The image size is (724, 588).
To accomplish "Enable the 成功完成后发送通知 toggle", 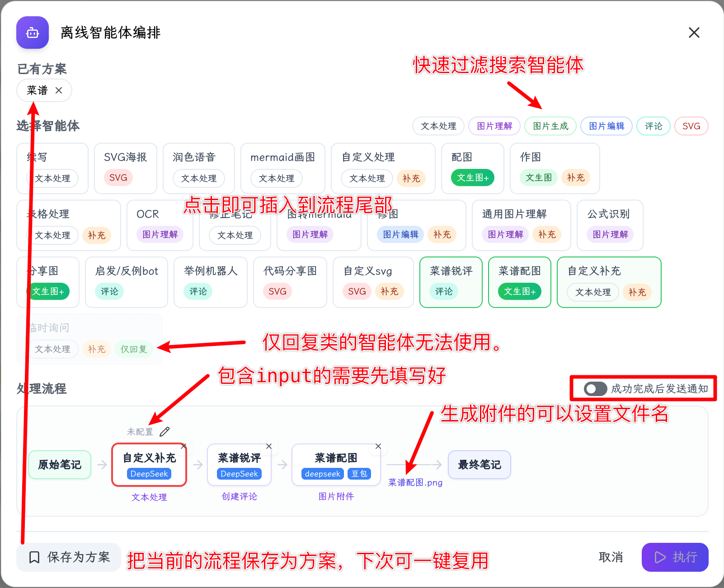I will 595,389.
